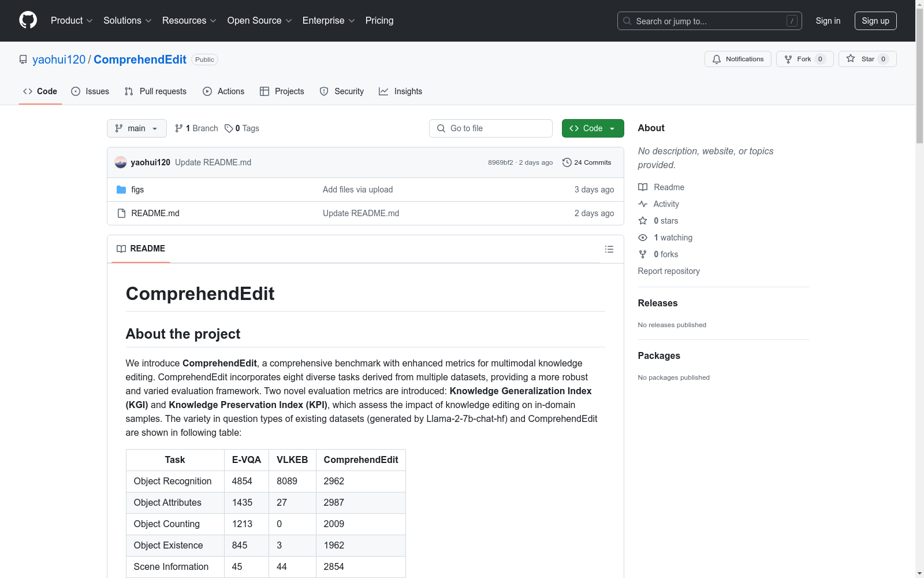Viewport: 924px width, 578px height.
Task: Click the 1 Branch link
Action: (196, 128)
